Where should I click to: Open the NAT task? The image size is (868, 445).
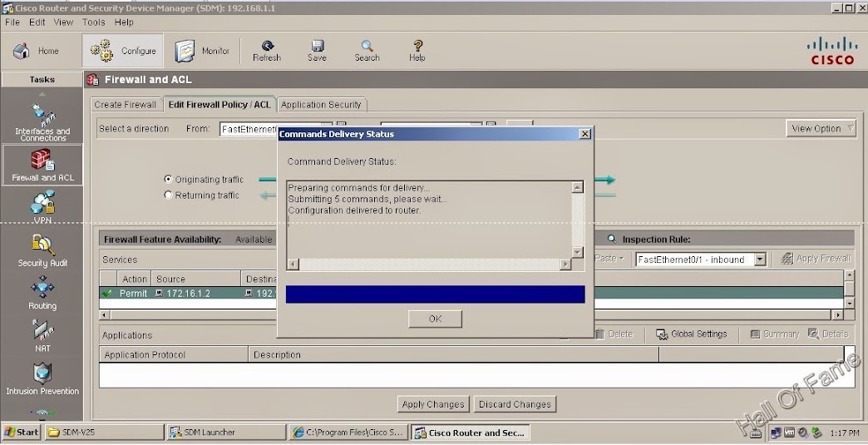pyautogui.click(x=42, y=336)
